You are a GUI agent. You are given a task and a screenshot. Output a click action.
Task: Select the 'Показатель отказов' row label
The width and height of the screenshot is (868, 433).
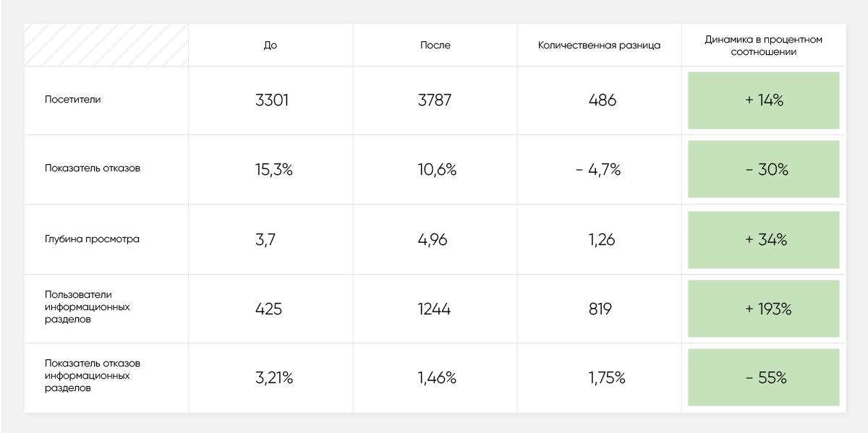click(x=93, y=168)
